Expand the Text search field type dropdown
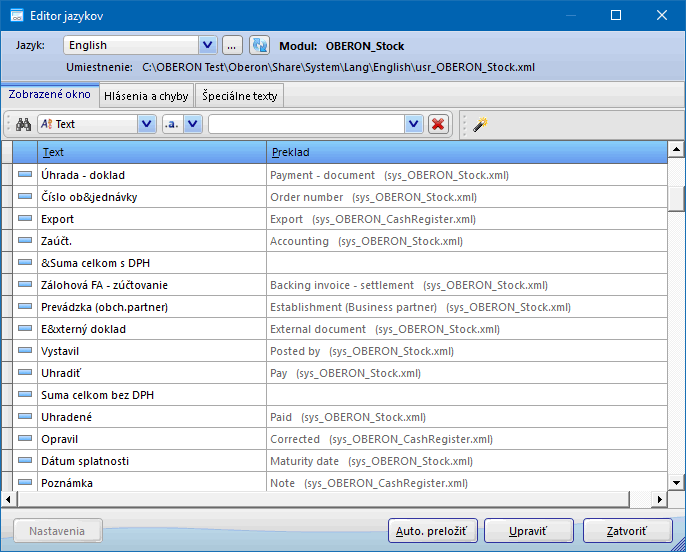Image resolution: width=686 pixels, height=552 pixels. [146, 124]
